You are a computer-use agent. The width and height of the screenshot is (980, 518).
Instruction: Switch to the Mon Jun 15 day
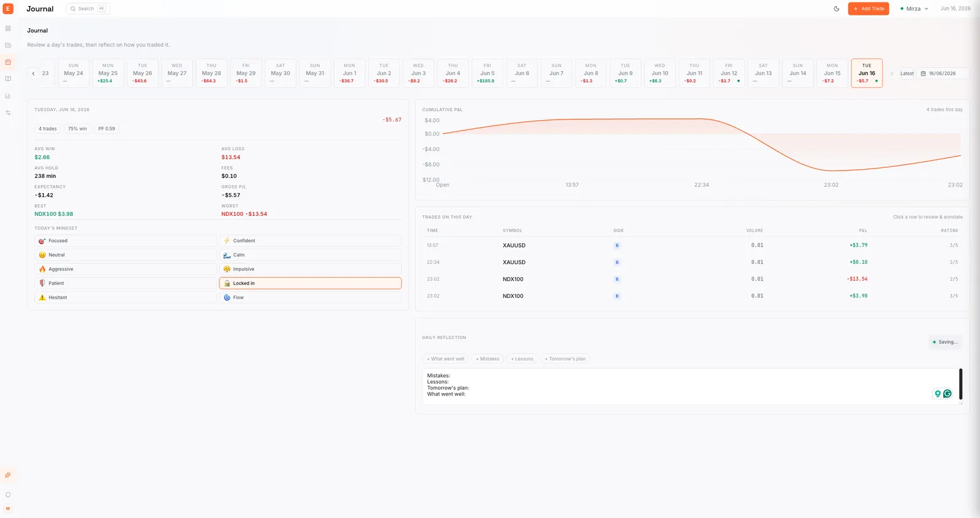coord(832,74)
